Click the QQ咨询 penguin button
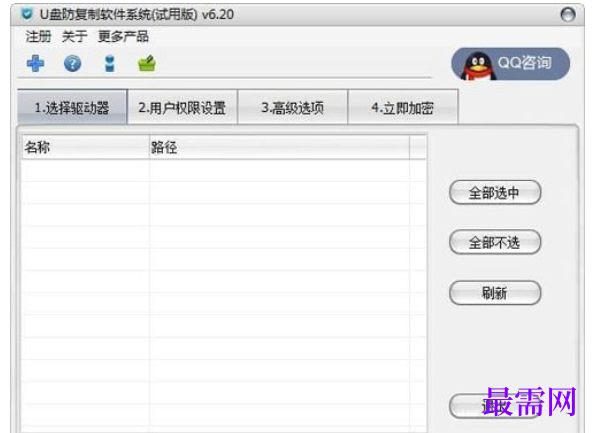 (x=510, y=64)
